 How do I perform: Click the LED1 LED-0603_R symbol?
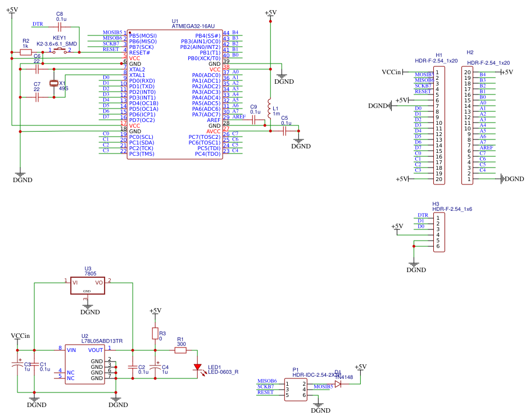(198, 368)
